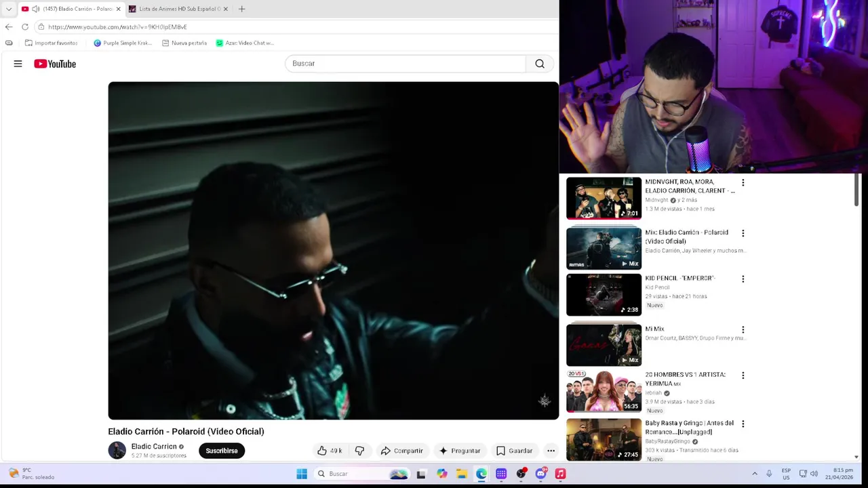Open KID PENCIL "EMPEROR" thumbnail
Viewport: 868px width, 488px height.
pyautogui.click(x=604, y=295)
